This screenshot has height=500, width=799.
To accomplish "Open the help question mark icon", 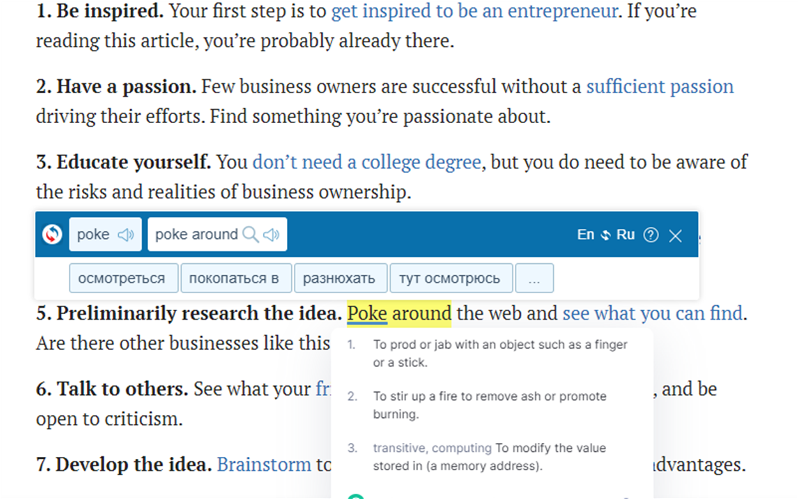I will pyautogui.click(x=651, y=235).
